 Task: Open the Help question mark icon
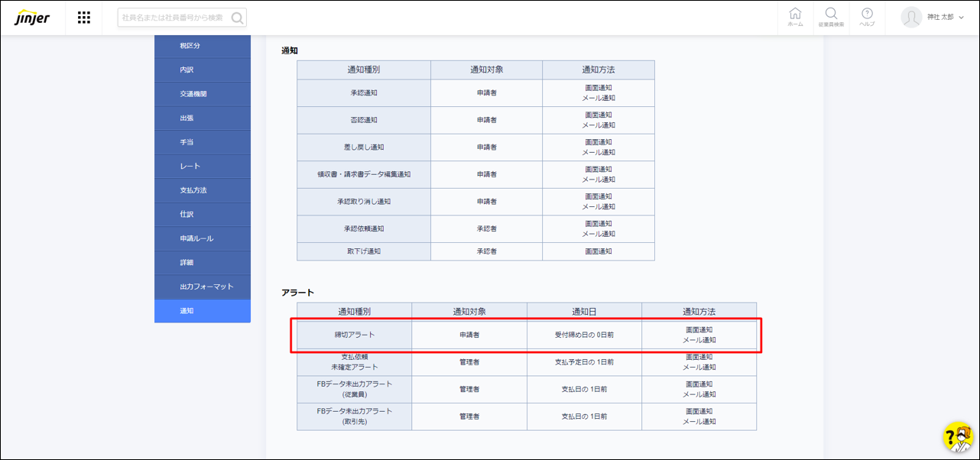[867, 17]
